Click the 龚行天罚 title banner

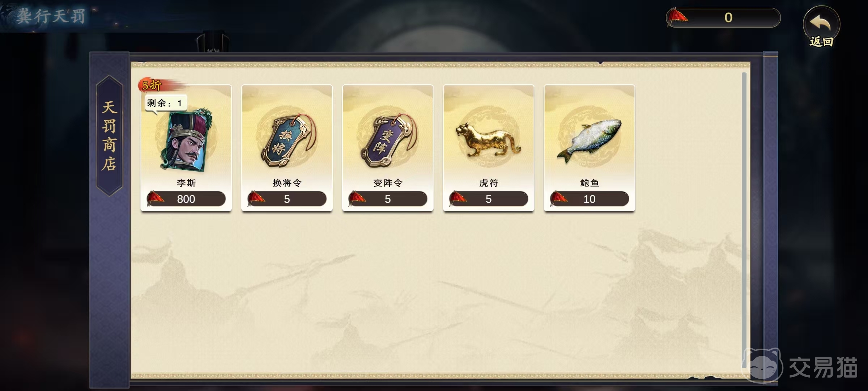coord(51,16)
